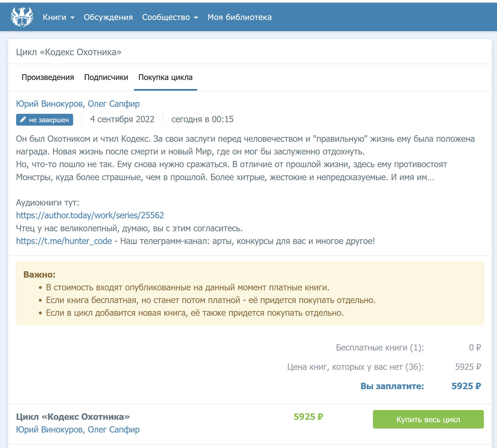Click the green 5925 ₽ price
Screen dimensions: 497x448
308,417
